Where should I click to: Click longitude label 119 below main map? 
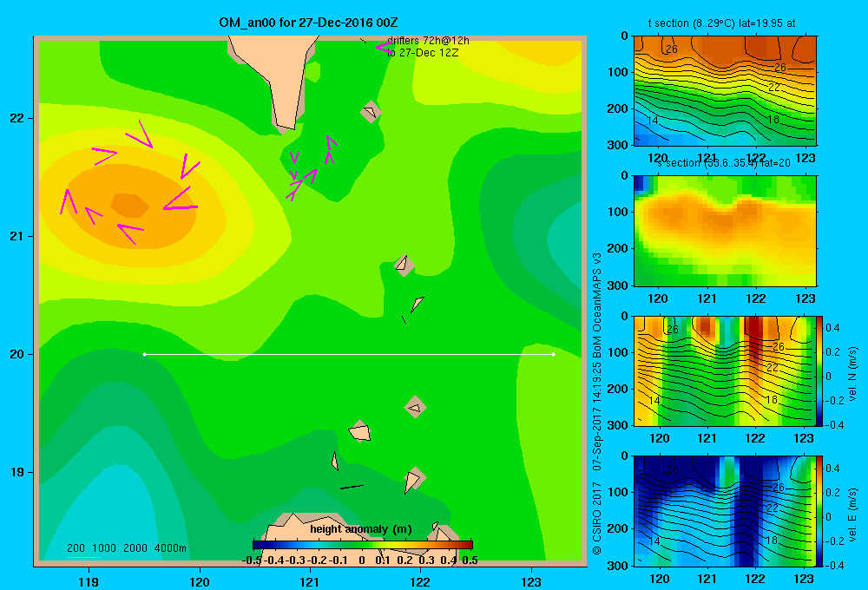tap(89, 581)
